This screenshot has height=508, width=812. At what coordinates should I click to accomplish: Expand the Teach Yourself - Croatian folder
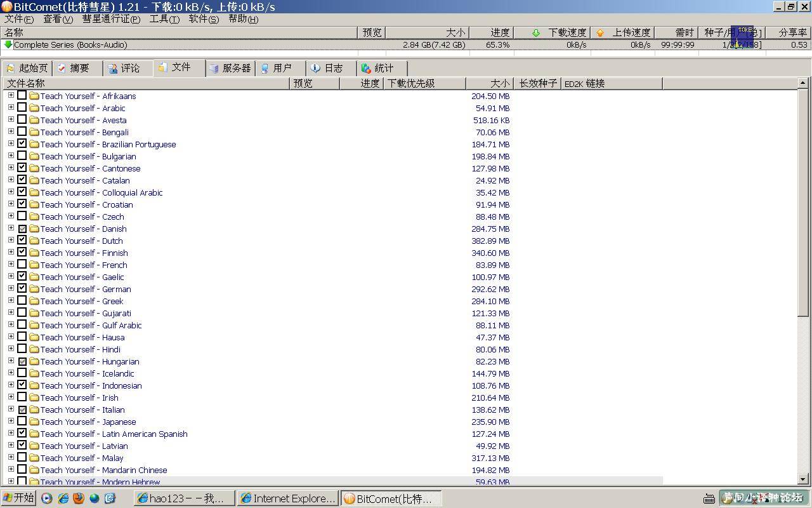click(11, 204)
